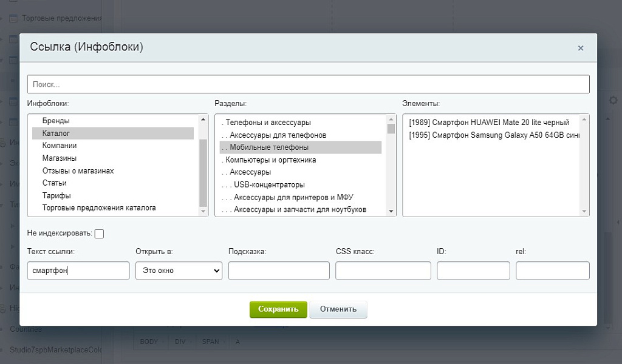The width and height of the screenshot is (622, 364).
Task: Select Каталог in the Инфоблоки list
Action: [56, 133]
